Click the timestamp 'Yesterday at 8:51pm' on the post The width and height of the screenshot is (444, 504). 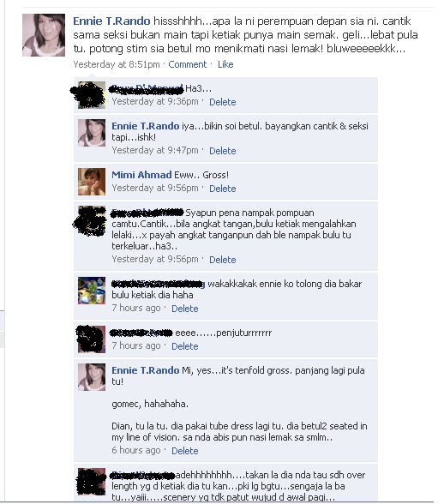pyautogui.click(x=117, y=64)
